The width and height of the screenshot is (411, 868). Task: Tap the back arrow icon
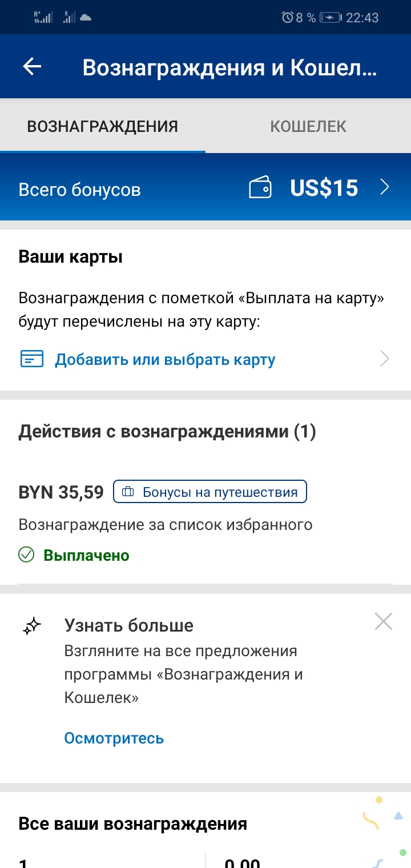(32, 67)
